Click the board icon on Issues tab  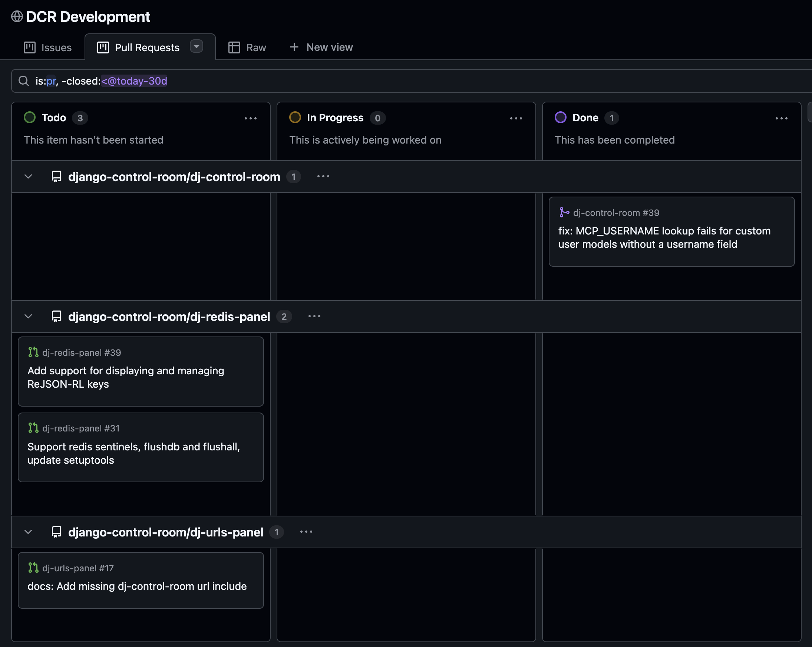[x=30, y=47]
